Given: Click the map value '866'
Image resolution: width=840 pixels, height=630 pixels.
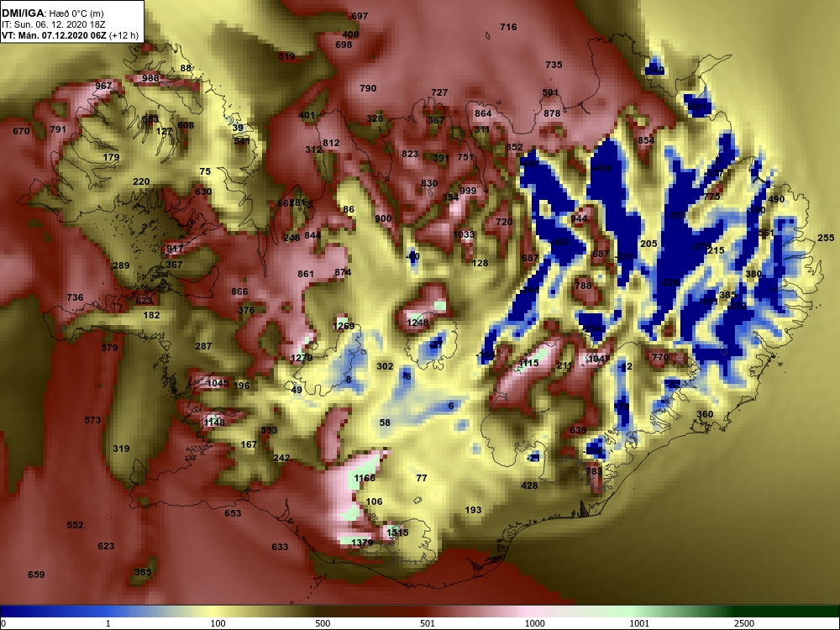Looking at the screenshot, I should (x=239, y=292).
